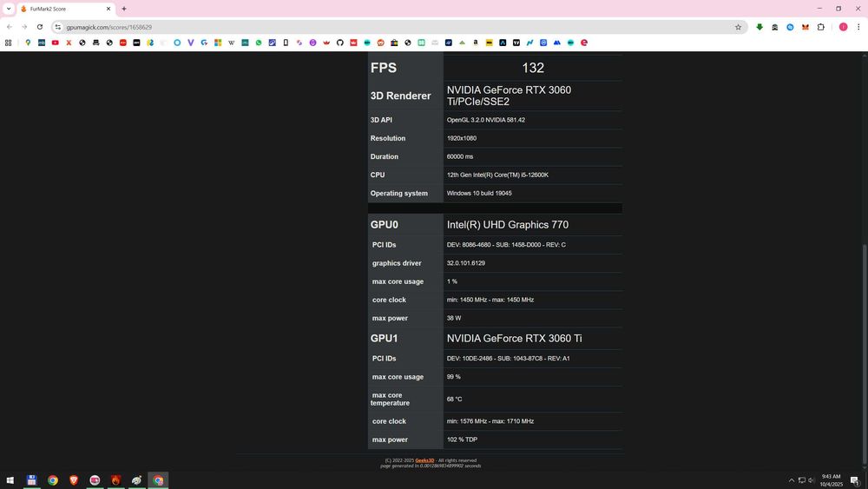Reload the gpumagick page
Viewport: 868px width, 489px height.
pyautogui.click(x=40, y=27)
